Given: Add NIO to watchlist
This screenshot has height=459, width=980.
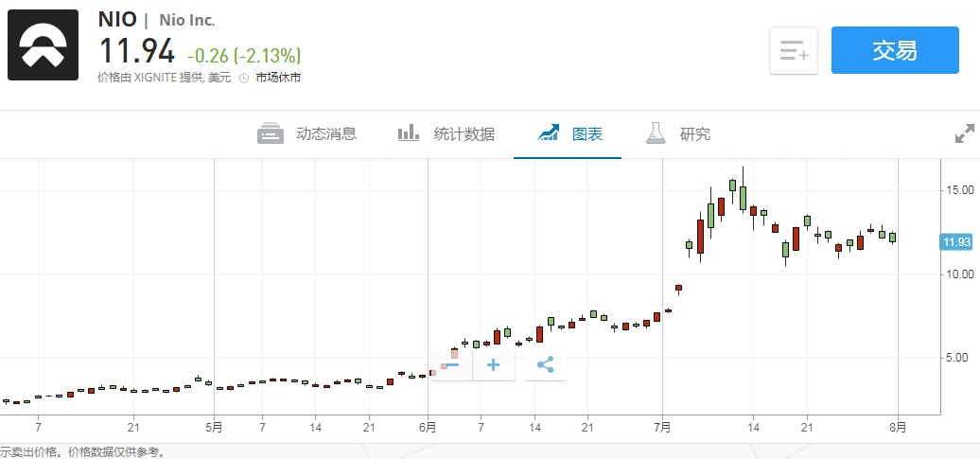Looking at the screenshot, I should tap(793, 50).
